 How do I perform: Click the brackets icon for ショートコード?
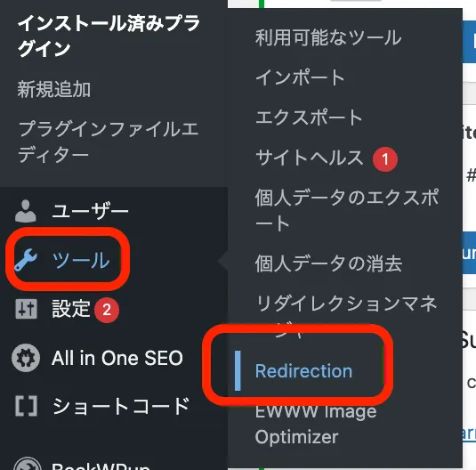(x=27, y=406)
